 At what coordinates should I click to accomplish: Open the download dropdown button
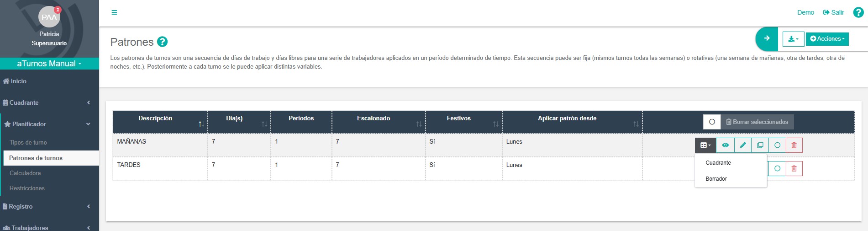pos(793,39)
